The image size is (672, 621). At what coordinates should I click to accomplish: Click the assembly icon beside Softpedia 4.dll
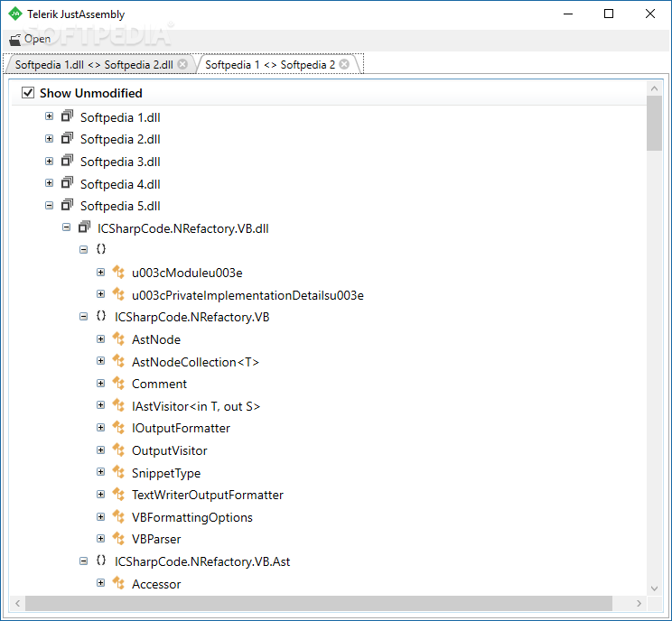(x=67, y=183)
